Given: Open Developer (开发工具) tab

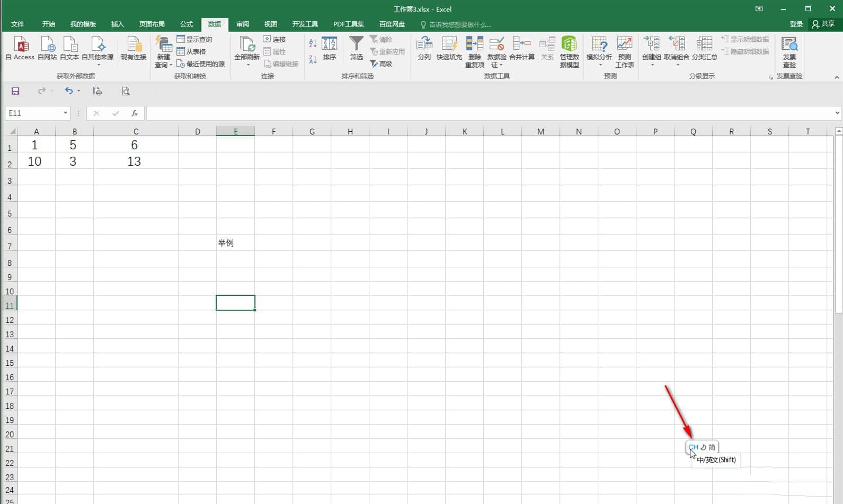Looking at the screenshot, I should (305, 24).
